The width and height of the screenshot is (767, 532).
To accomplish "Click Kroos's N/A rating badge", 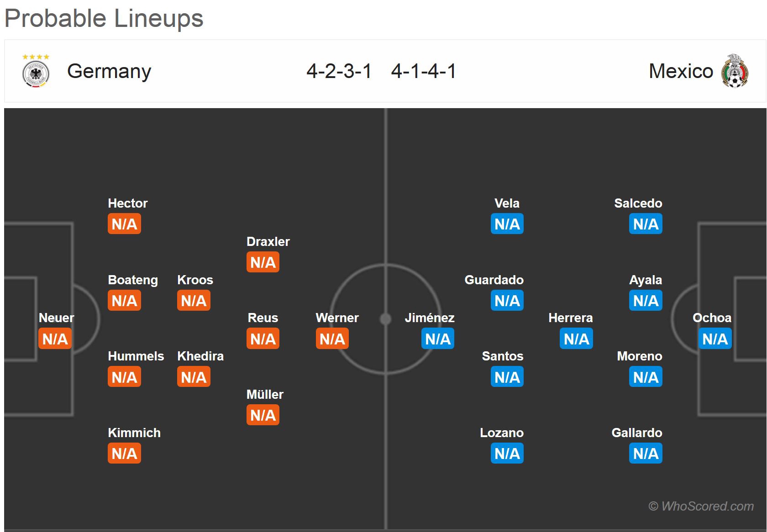I will click(194, 300).
